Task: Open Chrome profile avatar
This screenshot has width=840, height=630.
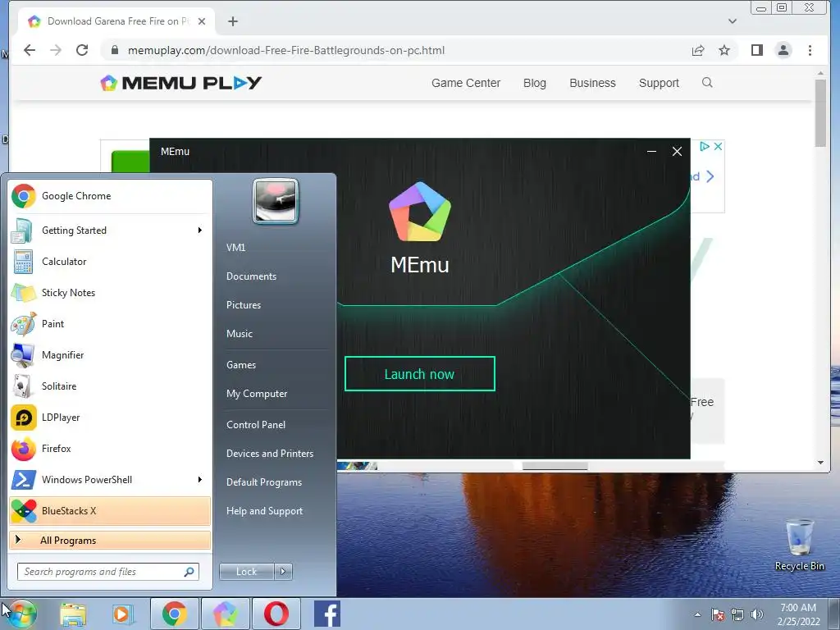Action: click(783, 50)
